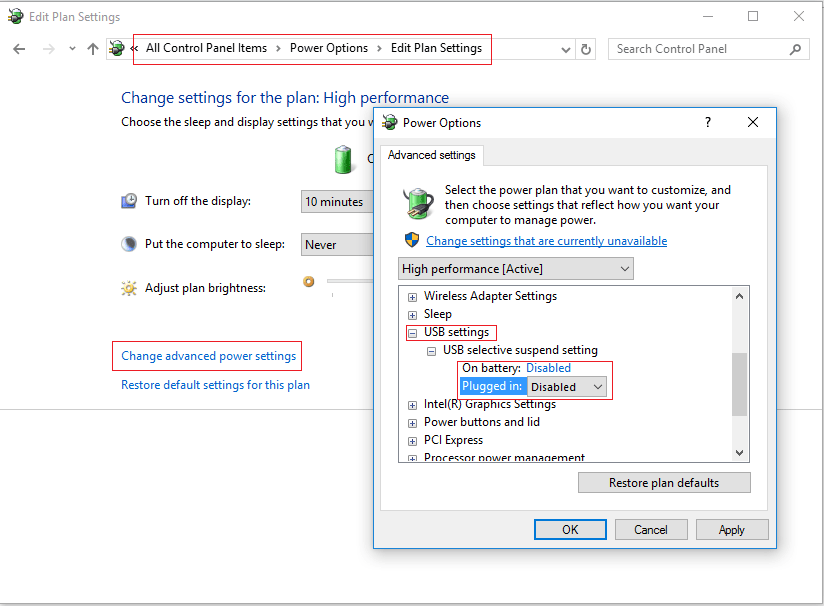Expand the Sleep tree node
824x606 pixels.
coord(413,315)
